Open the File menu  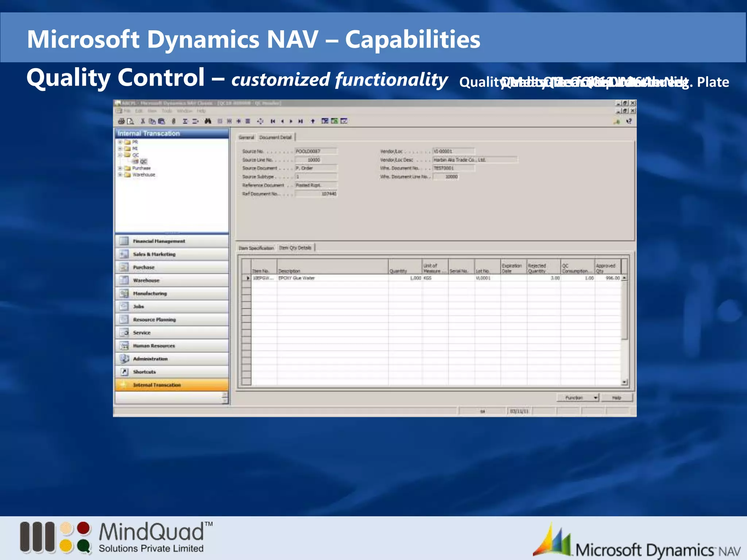[127, 111]
